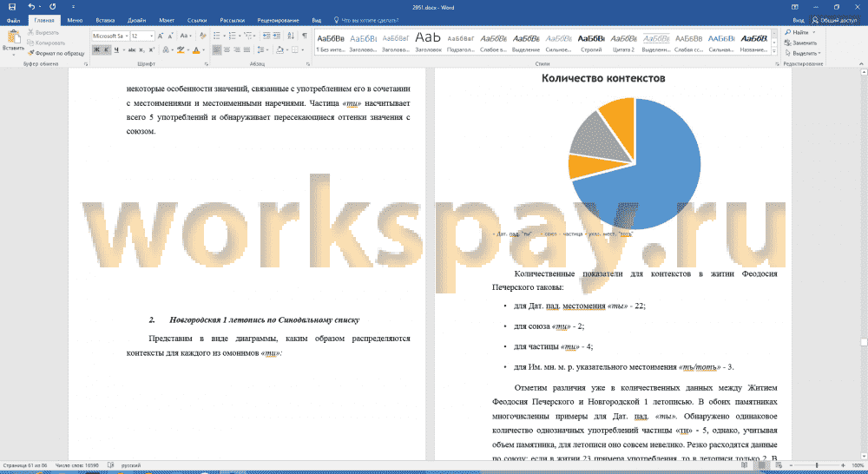Screen dimensions: 868x474
Task: Open the Quick Access Toolbar customization arrow
Action: pos(73,7)
